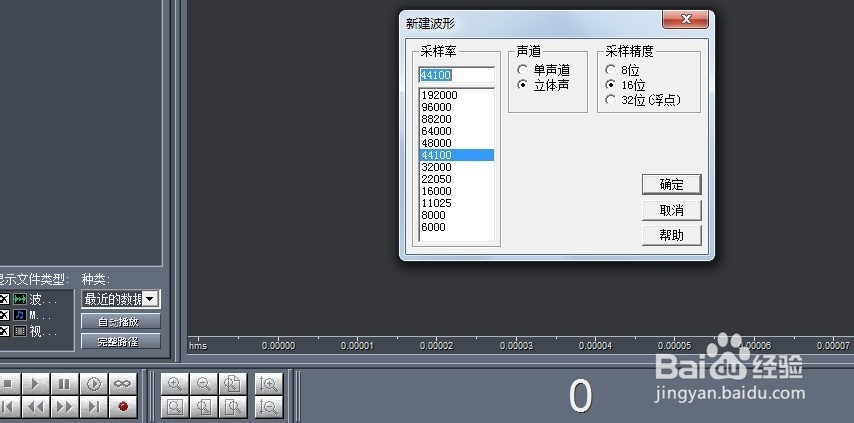Click the Zoom to Left Edge of Selection icon
Screen dimensions: 854x423
pyautogui.click(x=204, y=406)
